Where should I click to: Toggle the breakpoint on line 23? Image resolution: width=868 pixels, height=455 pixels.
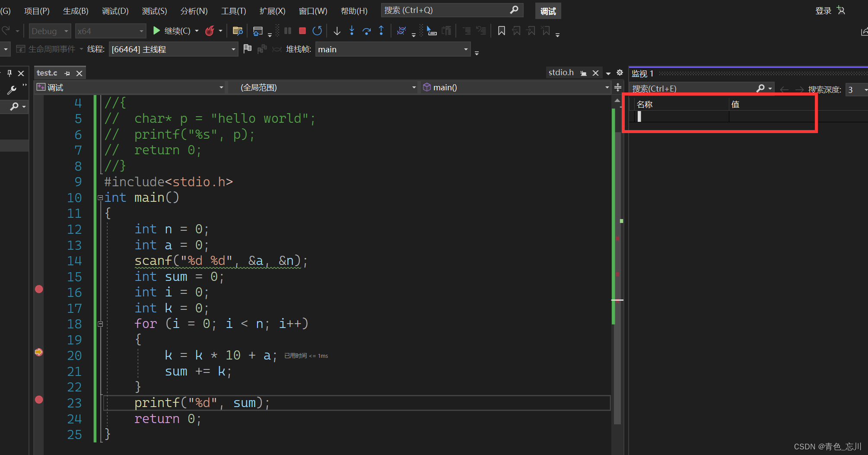[x=39, y=400]
